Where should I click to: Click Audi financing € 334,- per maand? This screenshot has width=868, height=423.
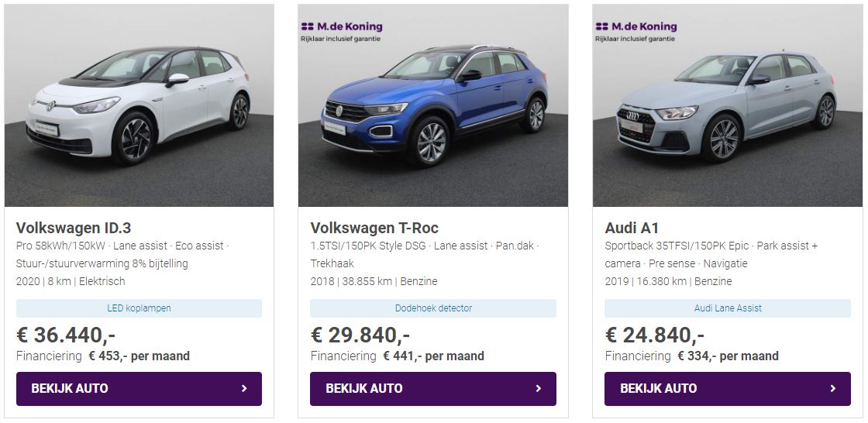click(x=728, y=356)
